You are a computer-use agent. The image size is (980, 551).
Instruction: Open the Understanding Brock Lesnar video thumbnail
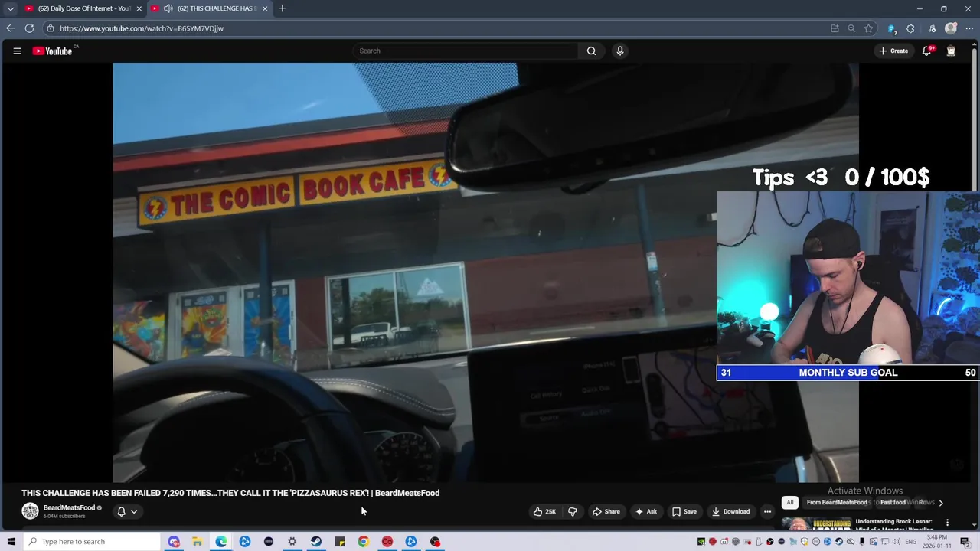pyautogui.click(x=816, y=524)
